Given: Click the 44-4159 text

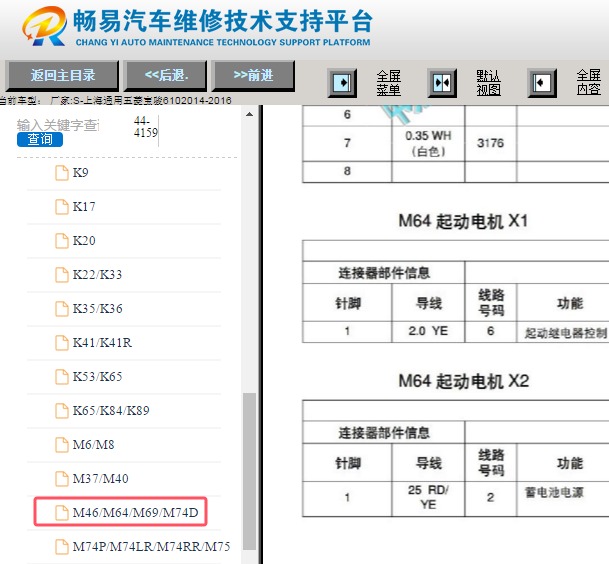Looking at the screenshot, I should click(146, 127).
